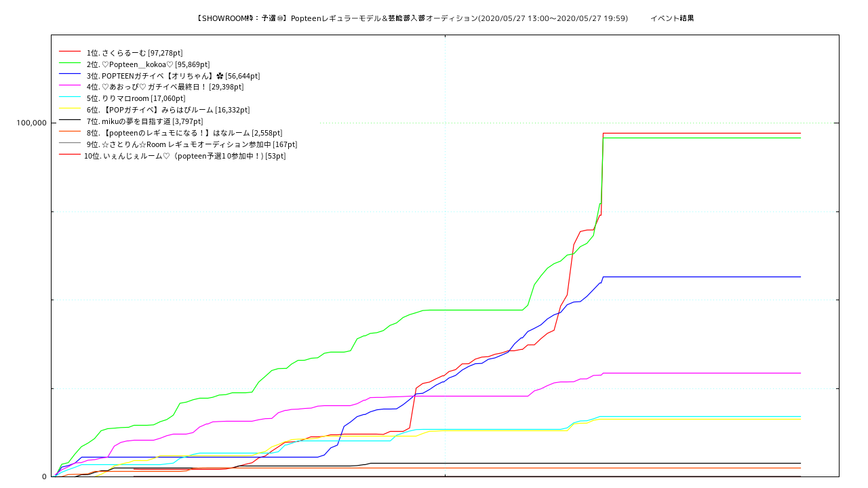The height and width of the screenshot is (488, 868).
Task: Click blue line swatch for 3位 legend
Action: pyautogui.click(x=70, y=75)
